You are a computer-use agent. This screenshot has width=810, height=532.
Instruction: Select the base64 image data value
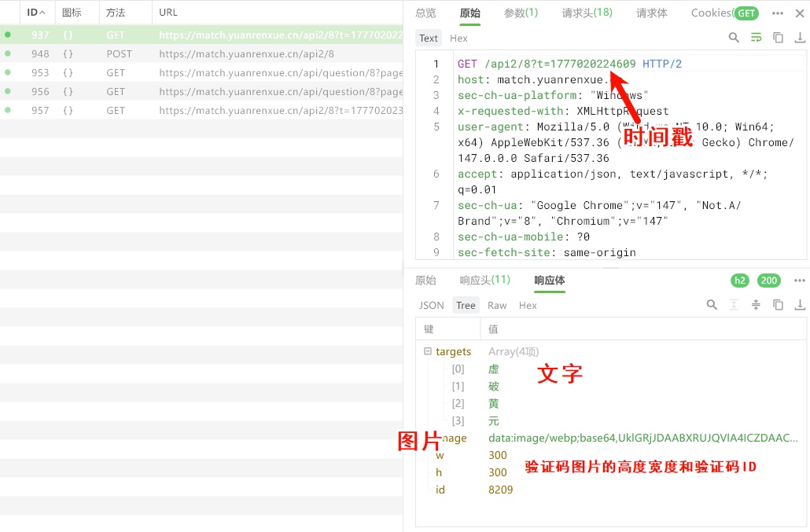[643, 438]
